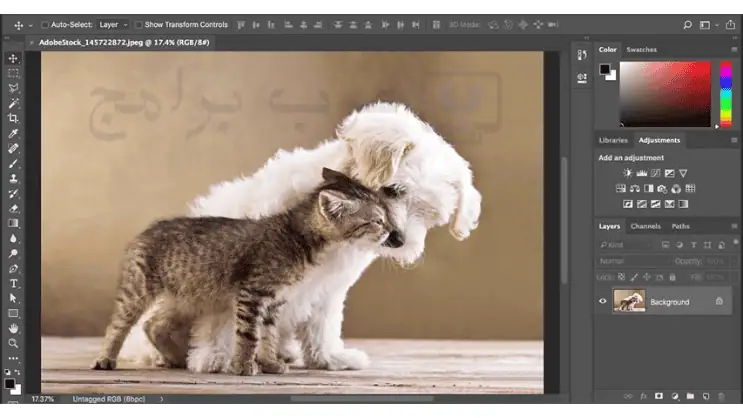Pick a color in the Color field

665,94
